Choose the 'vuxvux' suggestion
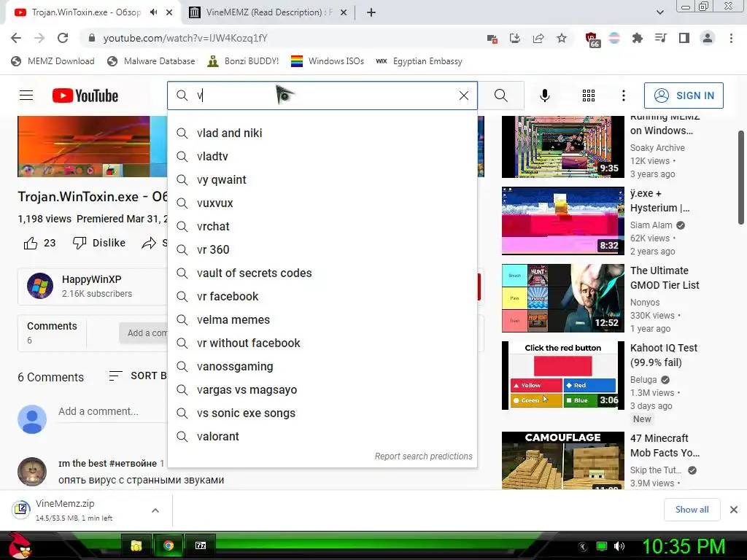747x560 pixels. (x=322, y=203)
